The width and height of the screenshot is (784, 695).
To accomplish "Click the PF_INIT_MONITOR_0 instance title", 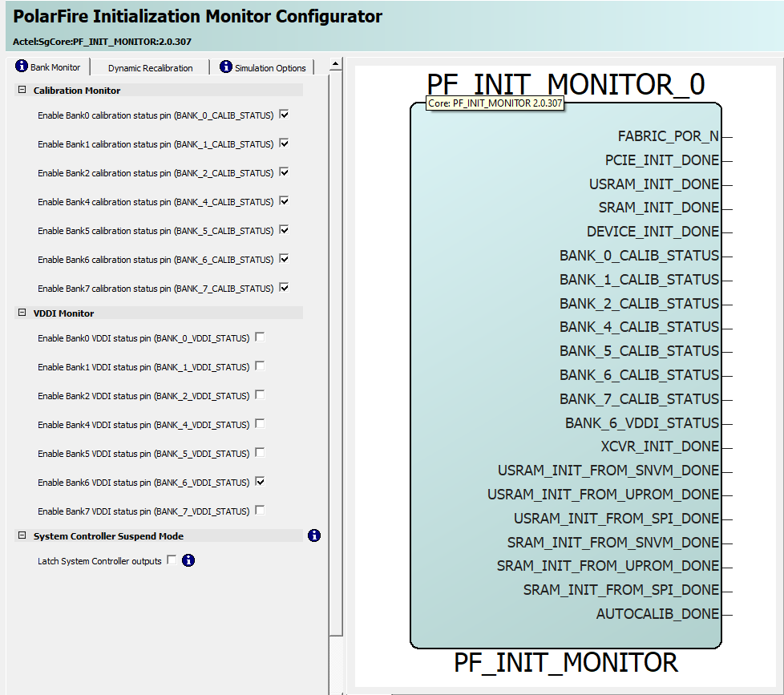I will point(565,85).
